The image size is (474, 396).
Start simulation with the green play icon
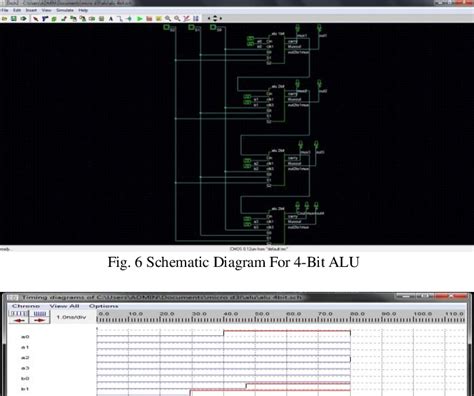click(x=140, y=19)
